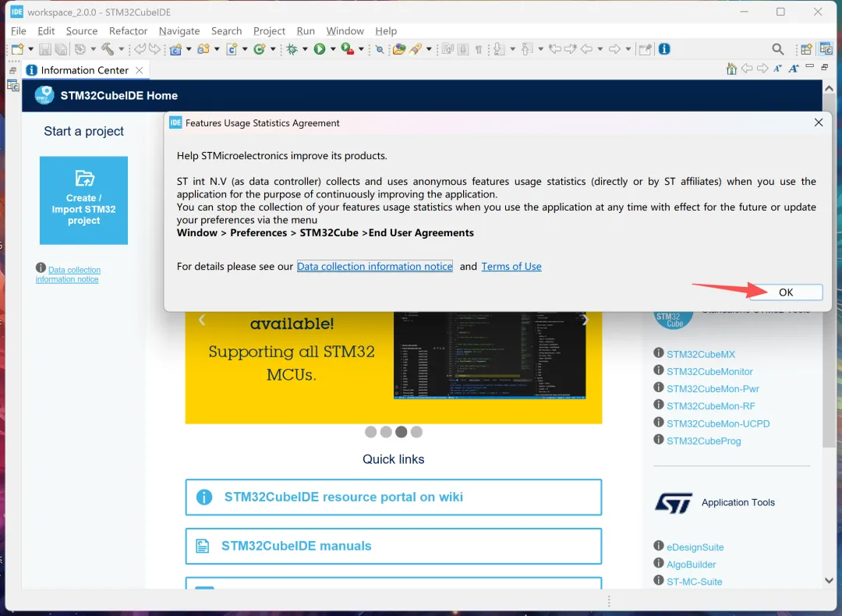This screenshot has width=842, height=616.
Task: Click the new C++ class icon
Action: (260, 49)
